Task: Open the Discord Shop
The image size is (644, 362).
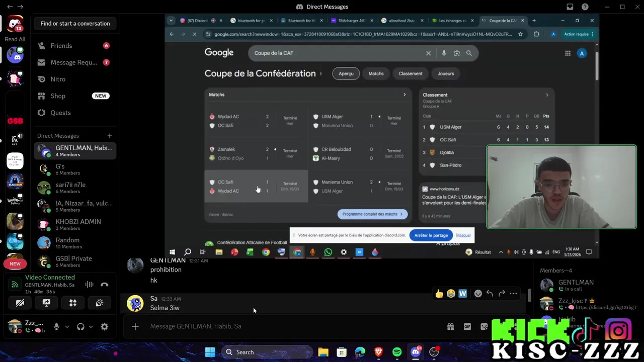Action: (75, 96)
